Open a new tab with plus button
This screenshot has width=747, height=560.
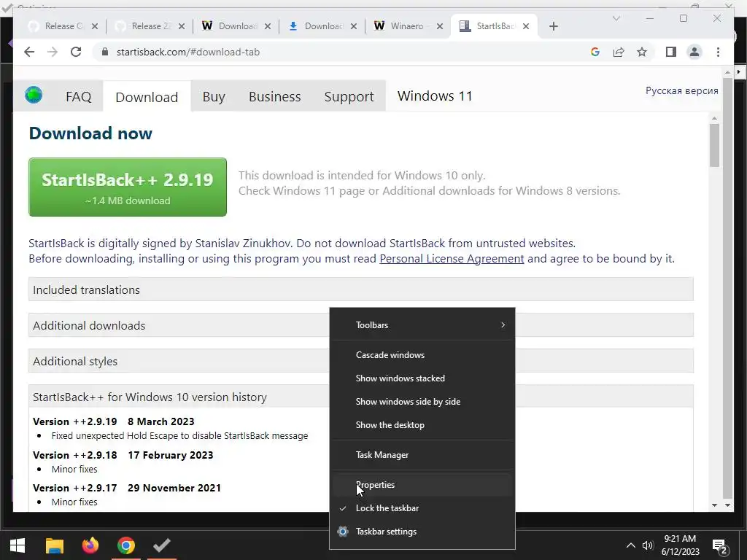[554, 26]
